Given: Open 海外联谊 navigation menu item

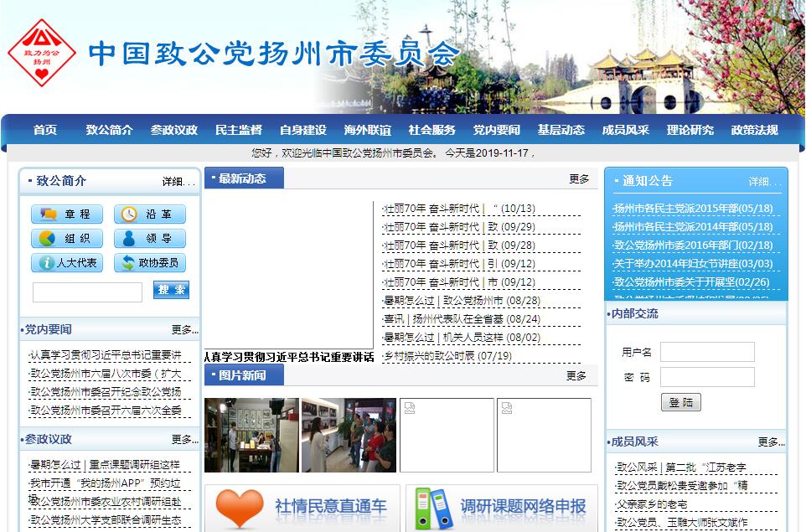Looking at the screenshot, I should pyautogui.click(x=367, y=130).
